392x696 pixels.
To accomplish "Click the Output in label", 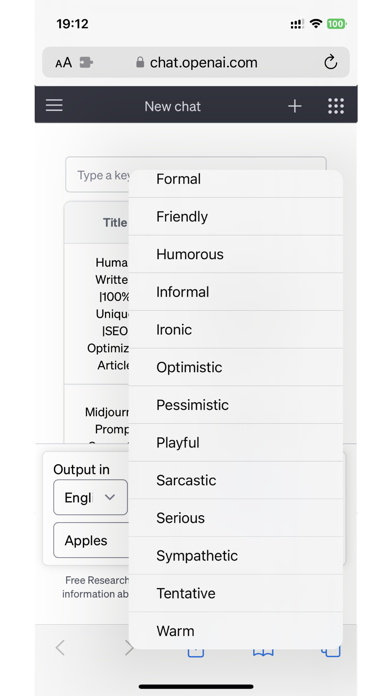I will tap(81, 470).
